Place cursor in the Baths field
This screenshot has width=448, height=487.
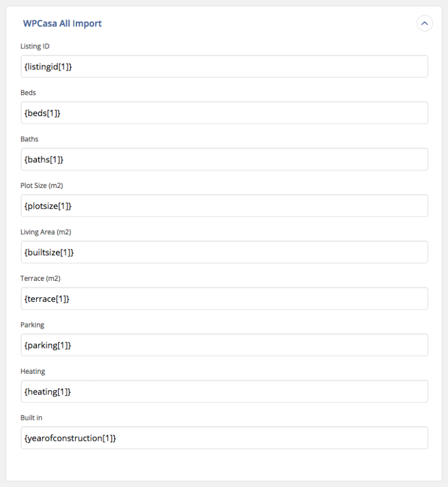224,159
